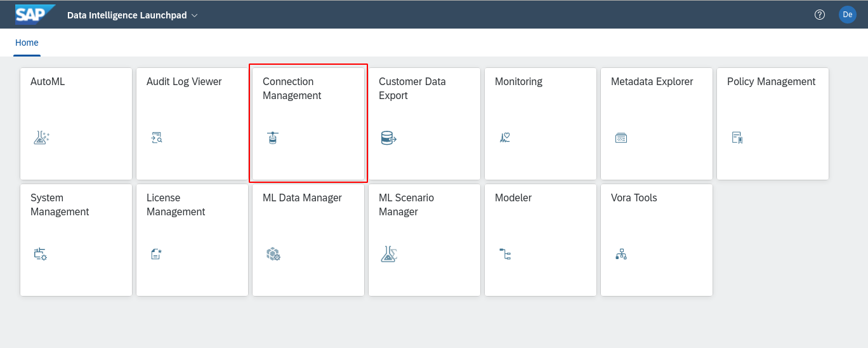Image resolution: width=868 pixels, height=348 pixels.
Task: Click the Monitoring heart-pulse icon
Action: pyautogui.click(x=505, y=137)
